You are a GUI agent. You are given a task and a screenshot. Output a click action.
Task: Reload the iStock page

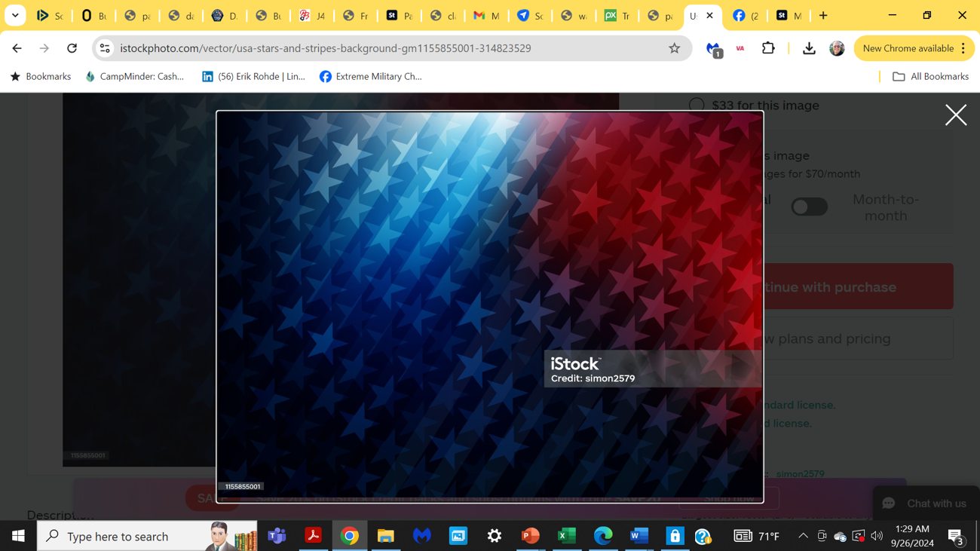72,48
